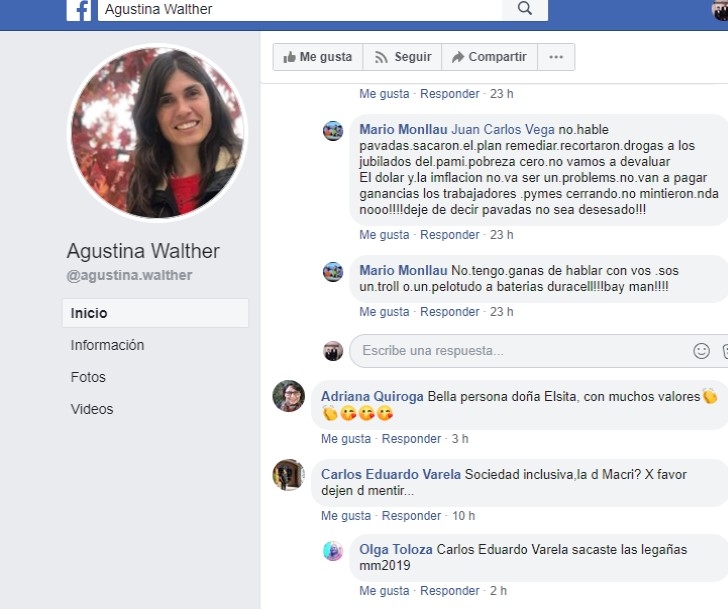Open Adriana Quiroga's profile picture
This screenshot has height=609, width=728.
pyautogui.click(x=288, y=396)
